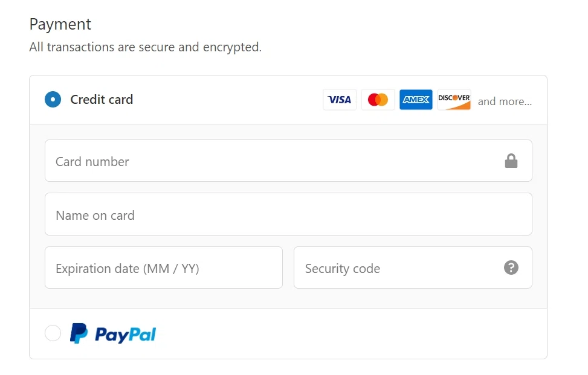
Task: Click the Discover card logo
Action: 454,100
